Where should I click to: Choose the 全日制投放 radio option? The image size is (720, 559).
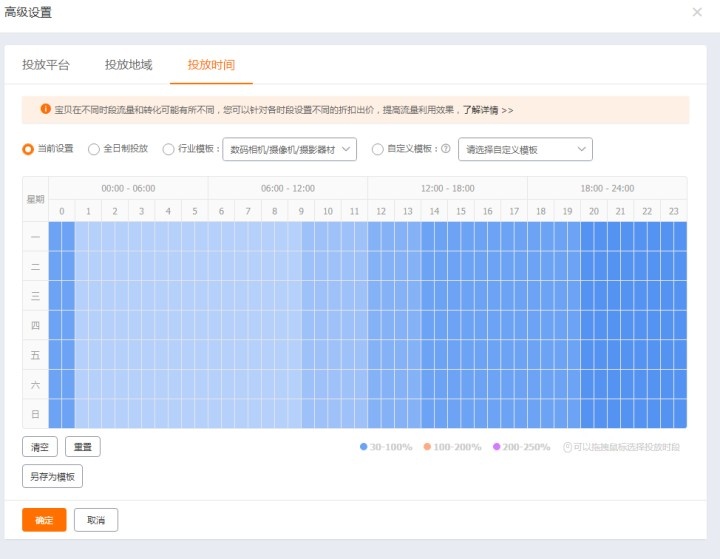[94, 149]
